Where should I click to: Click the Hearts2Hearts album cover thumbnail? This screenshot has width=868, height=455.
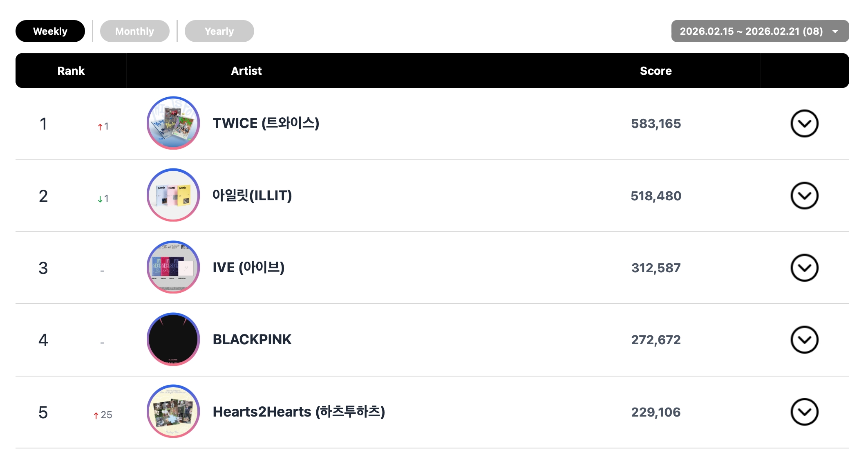173,411
